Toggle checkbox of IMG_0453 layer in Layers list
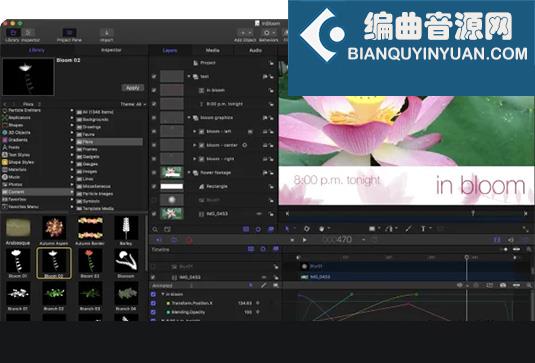 [x=154, y=214]
